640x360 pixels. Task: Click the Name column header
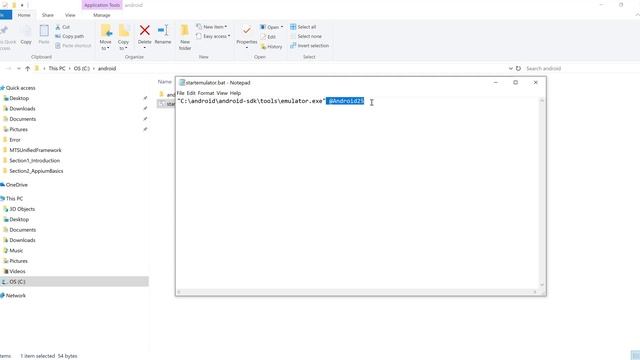pos(165,82)
